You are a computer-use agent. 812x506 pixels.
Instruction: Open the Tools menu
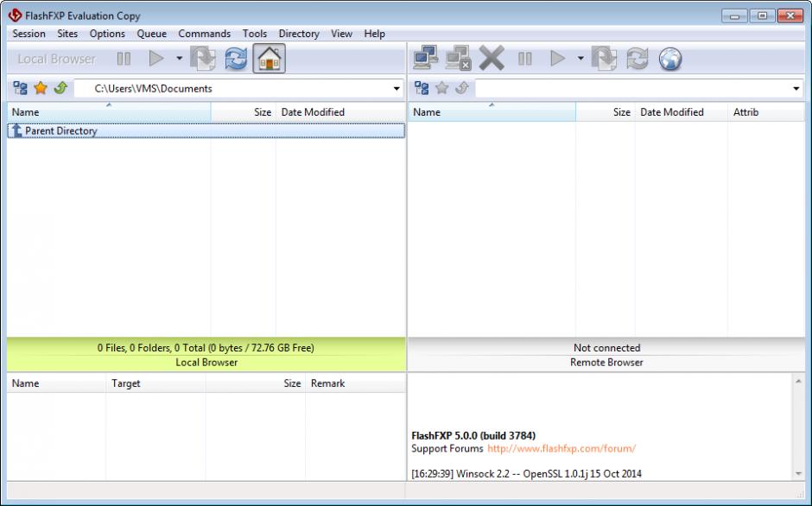pyautogui.click(x=255, y=34)
